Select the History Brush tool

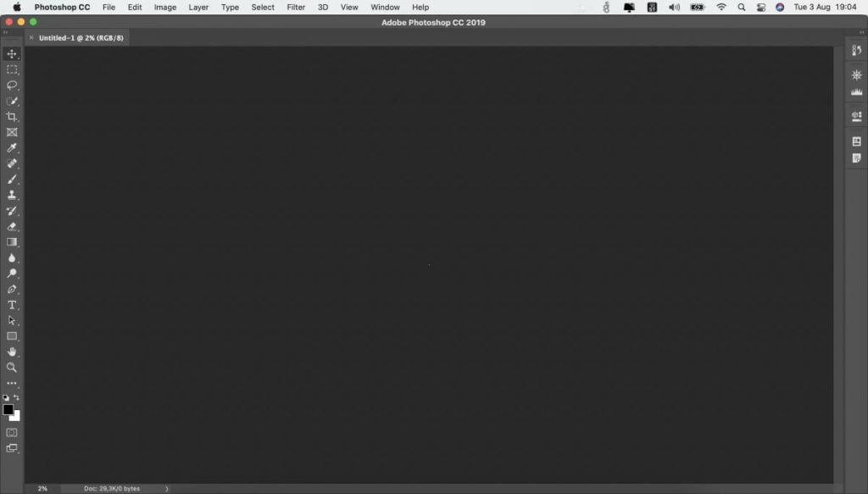[x=12, y=211]
